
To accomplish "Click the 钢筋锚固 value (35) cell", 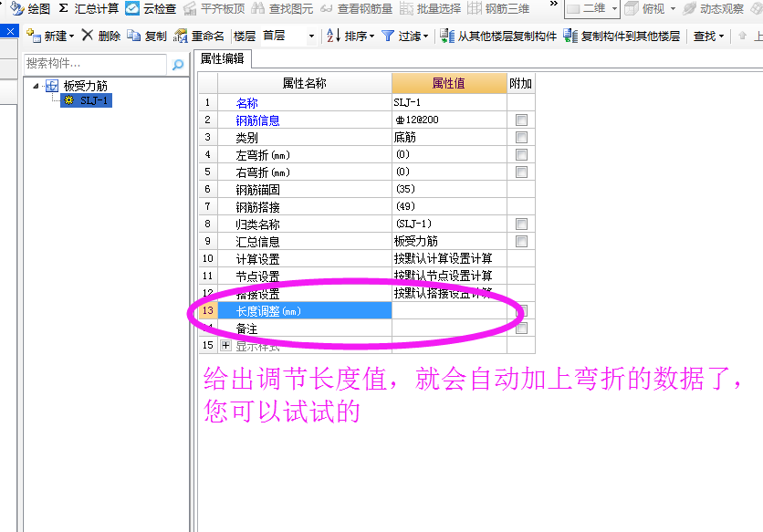I will coord(449,189).
